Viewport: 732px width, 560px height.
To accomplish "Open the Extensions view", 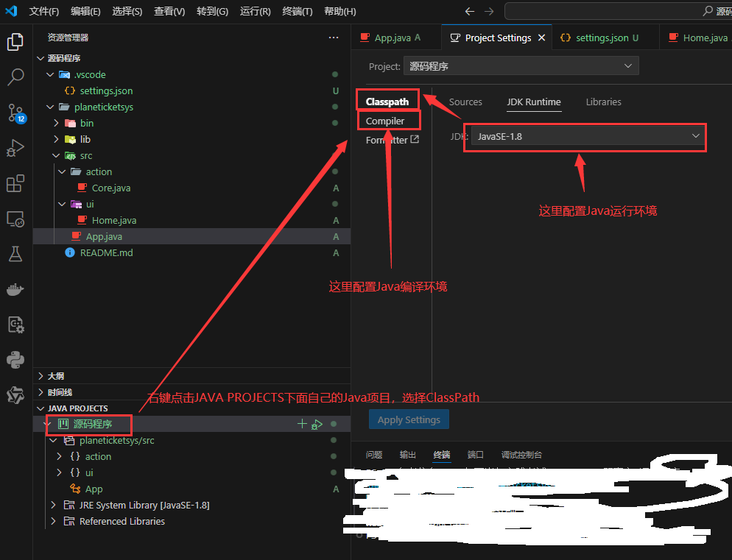I will point(15,183).
